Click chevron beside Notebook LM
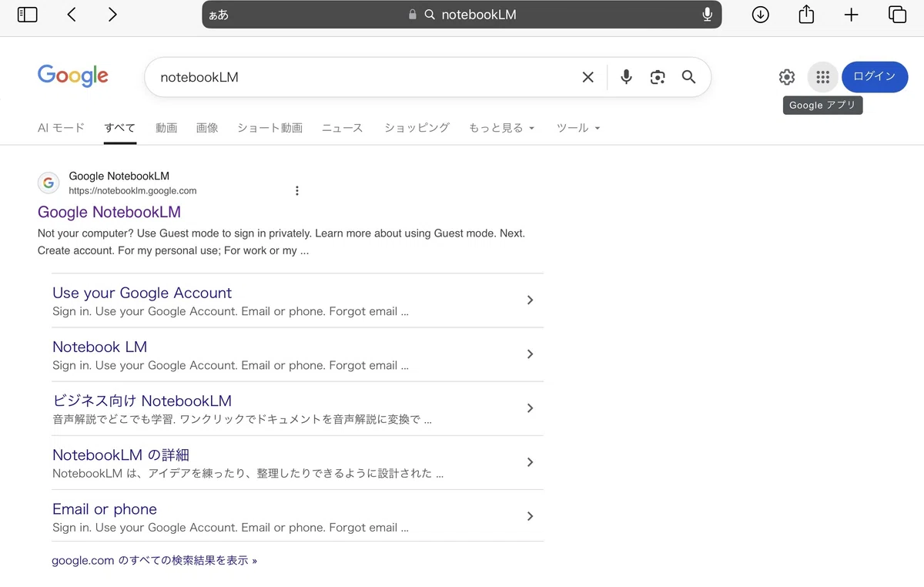This screenshot has height=587, width=924. tap(530, 354)
